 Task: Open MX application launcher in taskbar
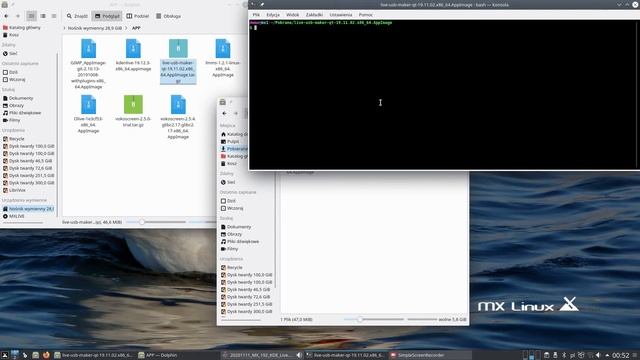coord(4,355)
